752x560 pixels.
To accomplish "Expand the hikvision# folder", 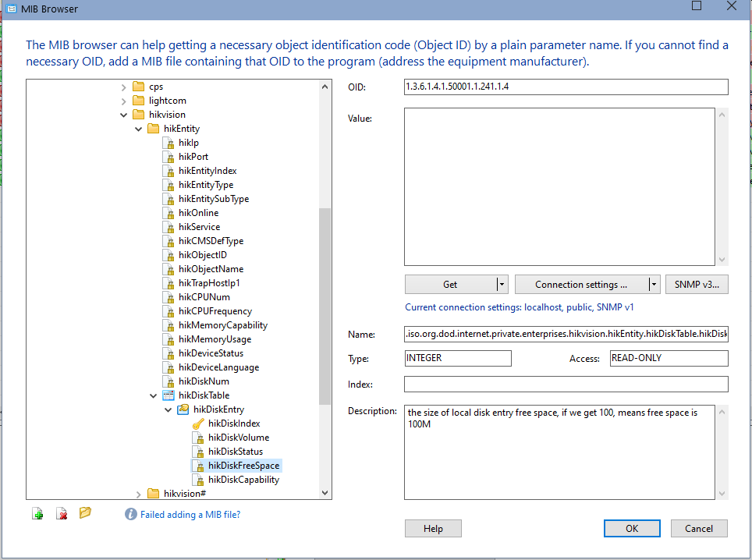I will click(x=139, y=494).
